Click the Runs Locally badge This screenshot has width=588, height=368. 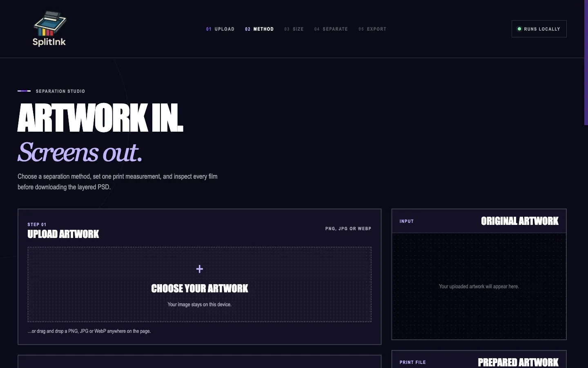[x=539, y=29]
